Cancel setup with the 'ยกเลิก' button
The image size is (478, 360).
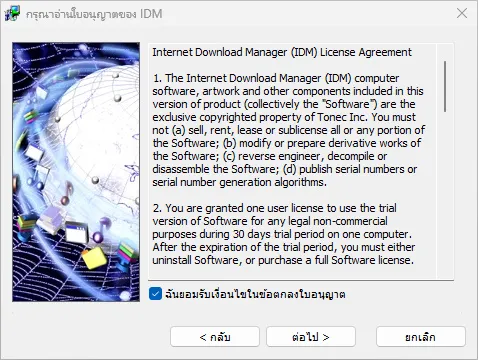click(421, 337)
